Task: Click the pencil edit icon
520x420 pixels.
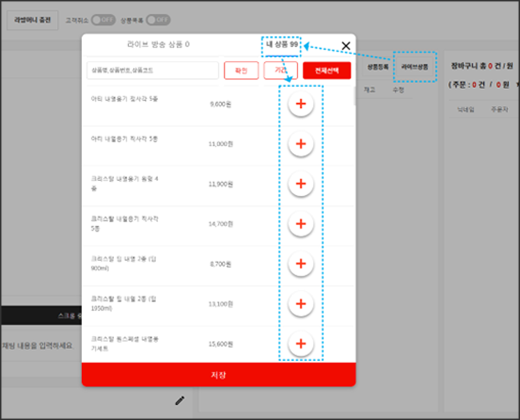Action: point(180,401)
